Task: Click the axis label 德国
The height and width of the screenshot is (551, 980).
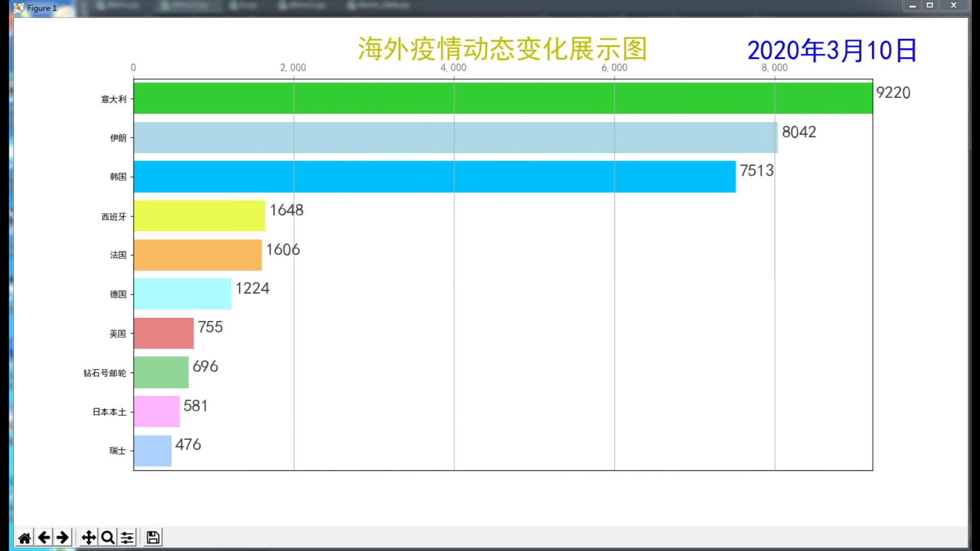Action: pyautogui.click(x=118, y=294)
